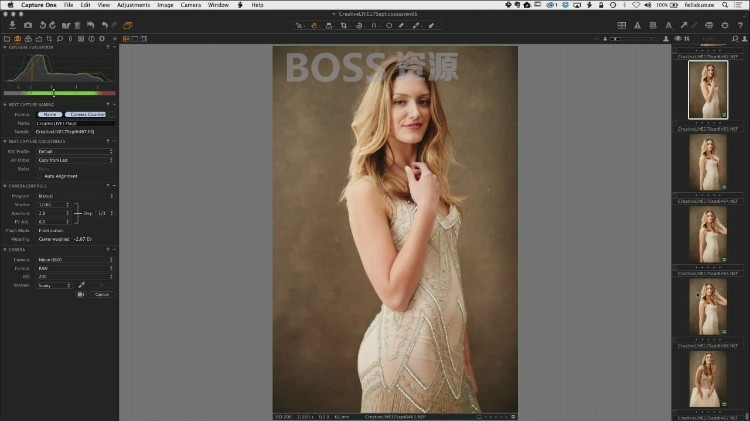Open the Adjustments menu

(133, 5)
